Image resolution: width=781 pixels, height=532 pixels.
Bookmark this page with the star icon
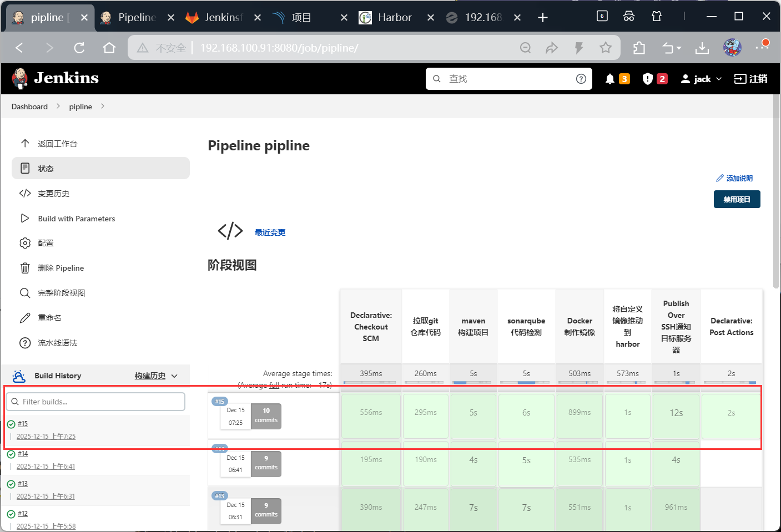[x=606, y=48]
